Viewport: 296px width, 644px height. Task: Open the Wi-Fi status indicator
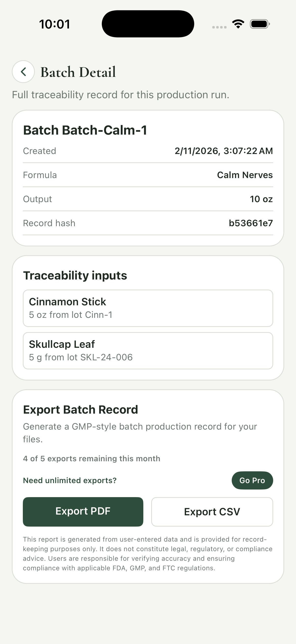(238, 24)
